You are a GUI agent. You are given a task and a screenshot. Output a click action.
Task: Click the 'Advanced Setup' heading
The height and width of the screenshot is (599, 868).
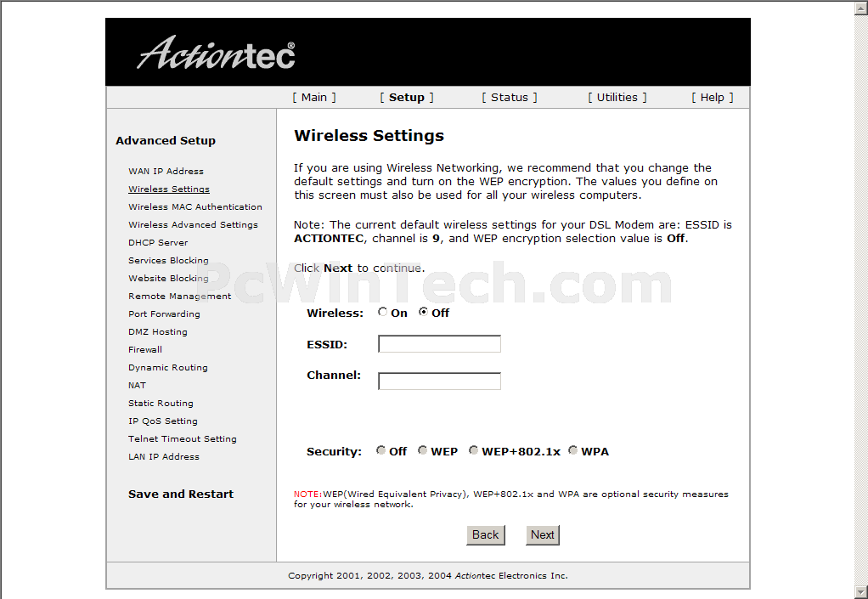[166, 140]
